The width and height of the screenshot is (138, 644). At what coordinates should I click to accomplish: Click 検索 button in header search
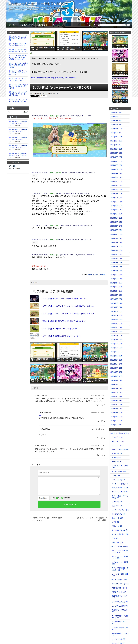coord(126,25)
